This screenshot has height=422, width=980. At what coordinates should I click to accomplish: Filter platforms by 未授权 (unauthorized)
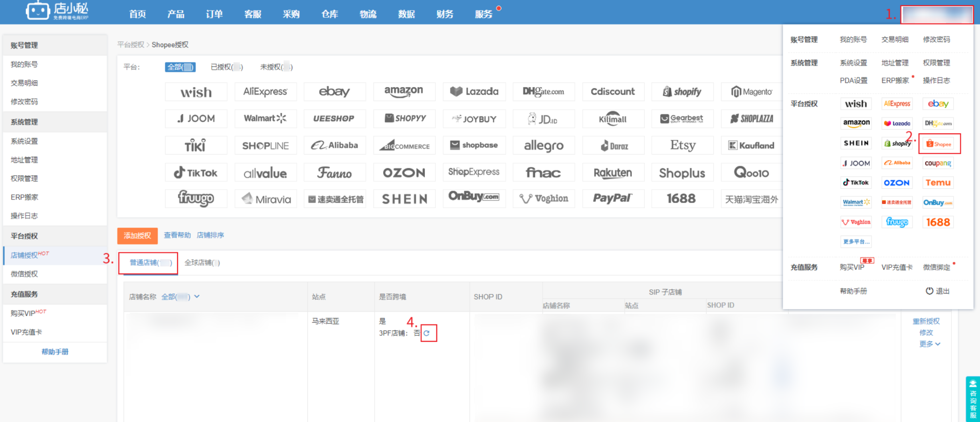pyautogui.click(x=276, y=67)
